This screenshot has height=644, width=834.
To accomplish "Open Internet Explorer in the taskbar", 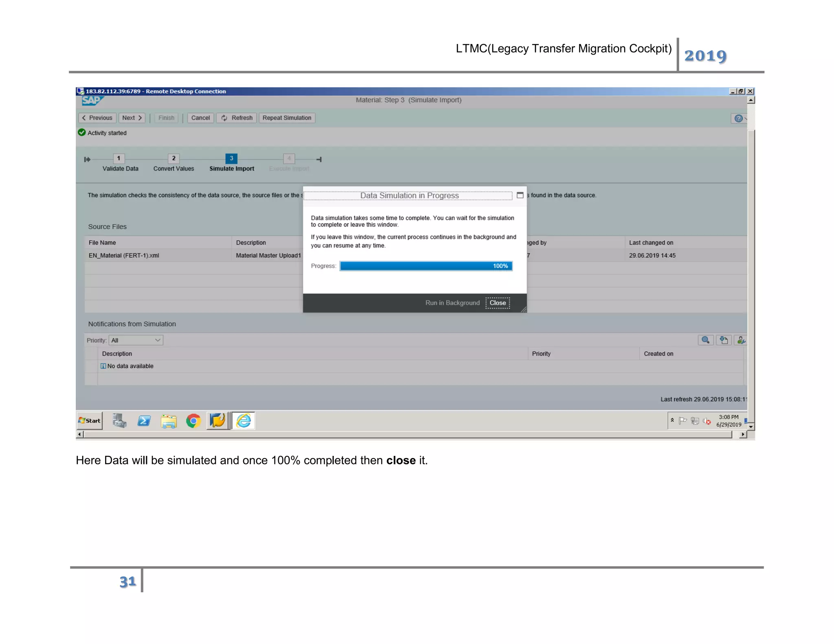I will (244, 421).
